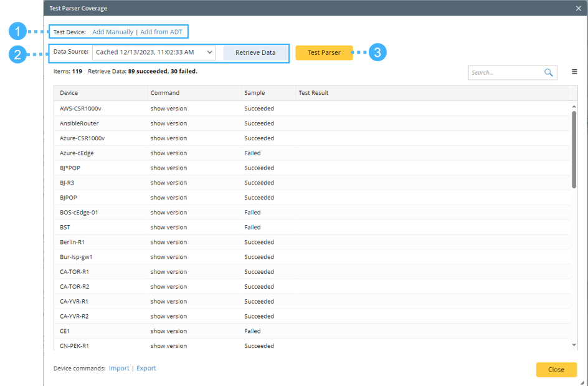Expand the Data Source dropdown
This screenshot has height=386, width=588.
point(209,53)
